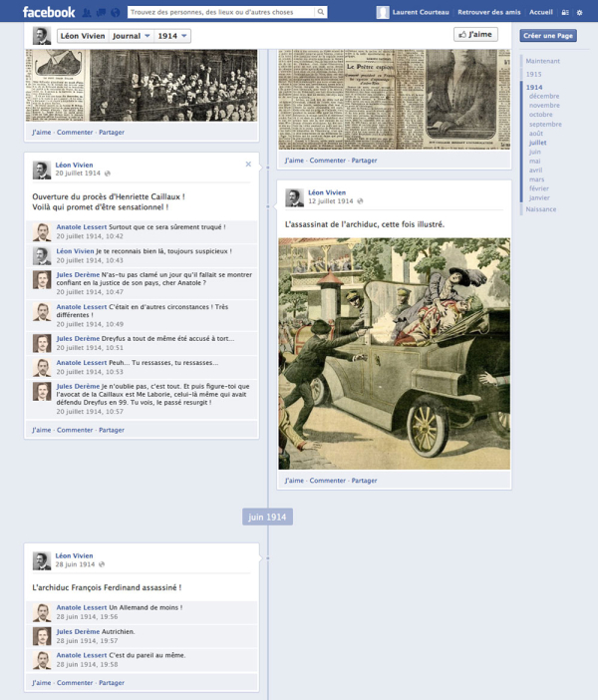Screen dimensions: 598x700
Task: Jump to janvier in timeline sidebar
Action: pos(539,197)
